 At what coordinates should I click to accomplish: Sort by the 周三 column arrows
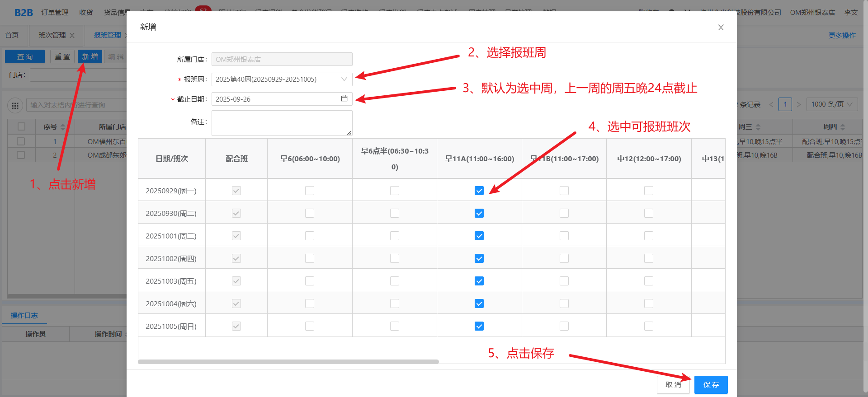click(x=758, y=127)
